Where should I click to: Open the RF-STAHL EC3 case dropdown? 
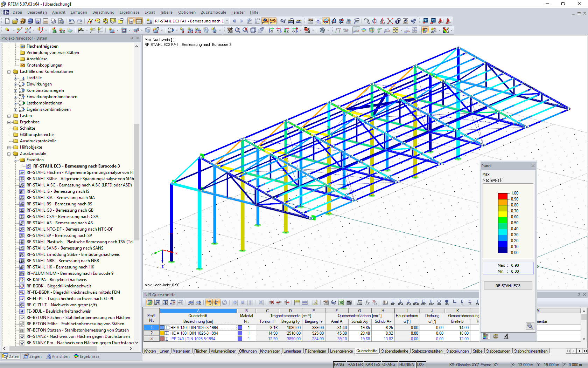coord(227,21)
